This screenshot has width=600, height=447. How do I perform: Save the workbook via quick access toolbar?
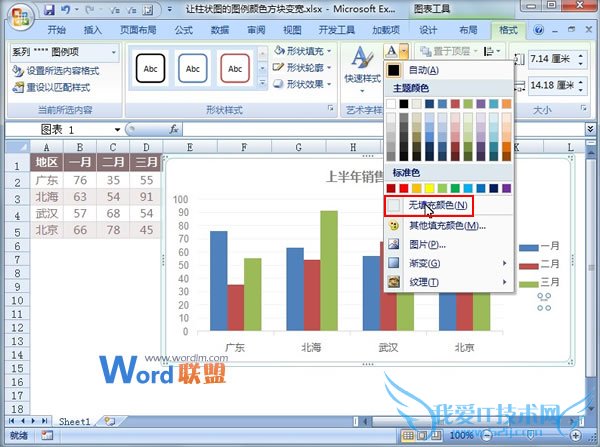(49, 10)
